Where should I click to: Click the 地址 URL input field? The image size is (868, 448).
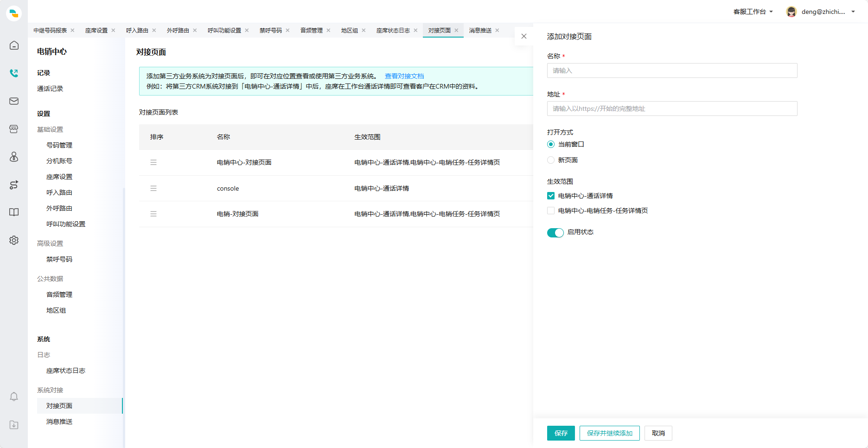point(672,109)
